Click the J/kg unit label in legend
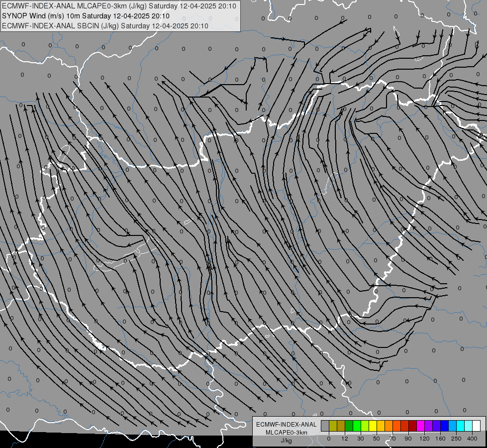 click(x=286, y=441)
